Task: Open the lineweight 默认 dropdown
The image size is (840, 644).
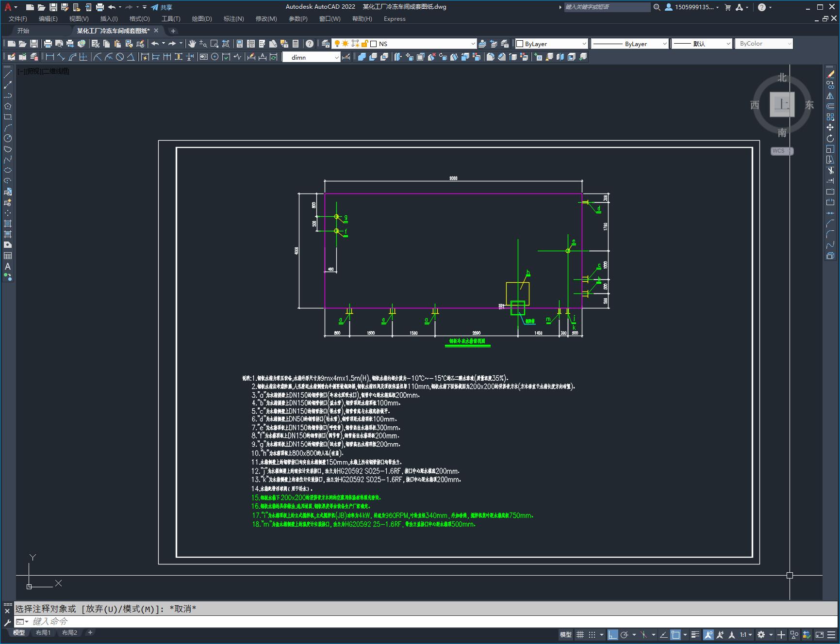Action: click(702, 44)
